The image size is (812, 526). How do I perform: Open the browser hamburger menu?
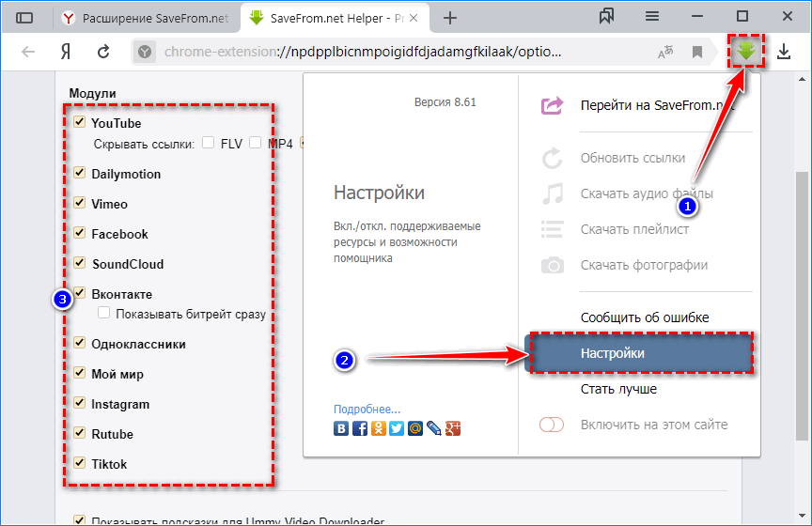(652, 17)
